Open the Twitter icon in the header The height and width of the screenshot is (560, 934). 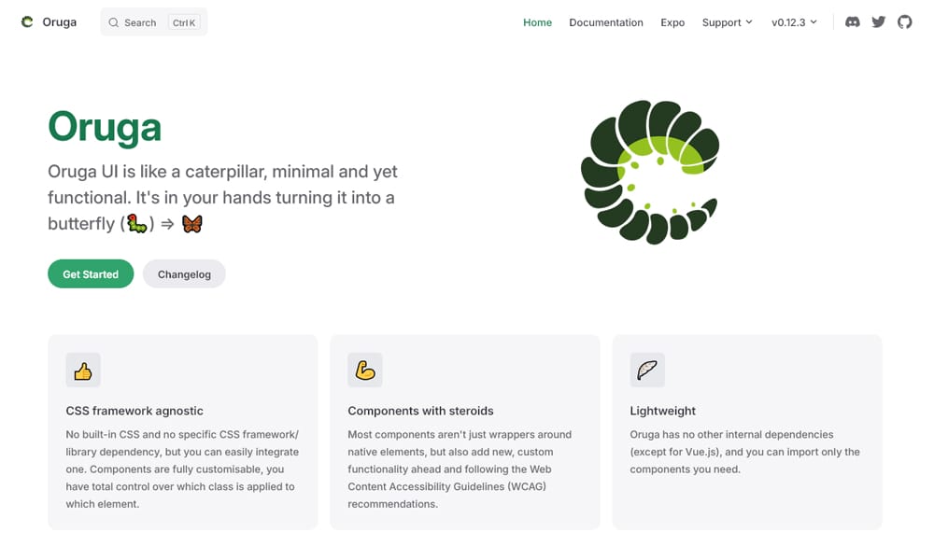(x=878, y=21)
